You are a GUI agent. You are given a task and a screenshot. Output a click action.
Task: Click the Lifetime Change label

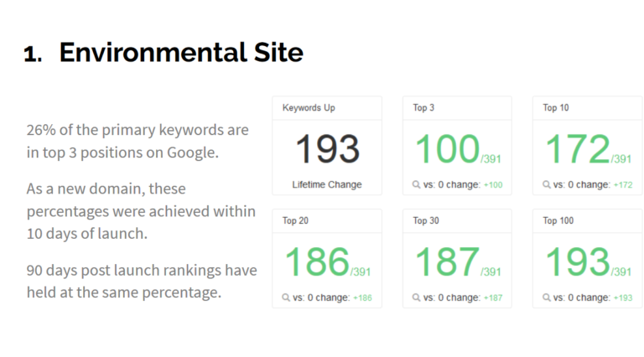coord(326,184)
